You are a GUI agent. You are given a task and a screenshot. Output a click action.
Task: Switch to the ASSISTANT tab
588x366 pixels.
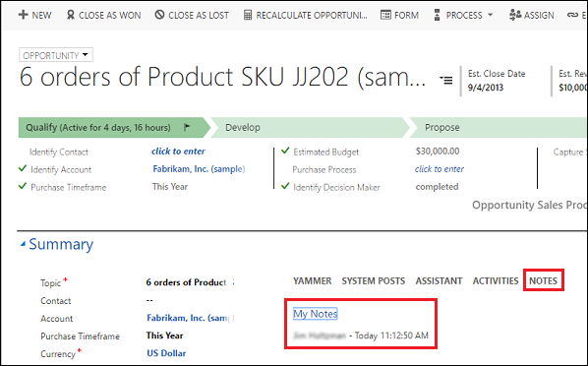[439, 280]
